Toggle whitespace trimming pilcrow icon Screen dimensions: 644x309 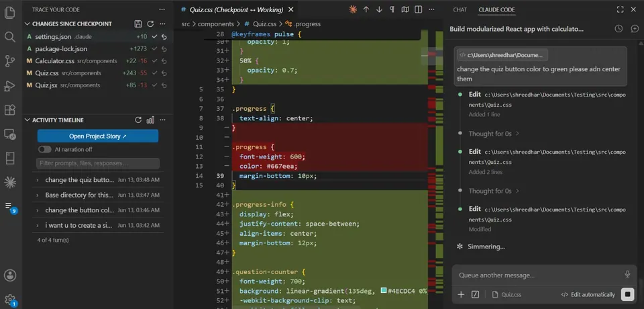tap(392, 9)
